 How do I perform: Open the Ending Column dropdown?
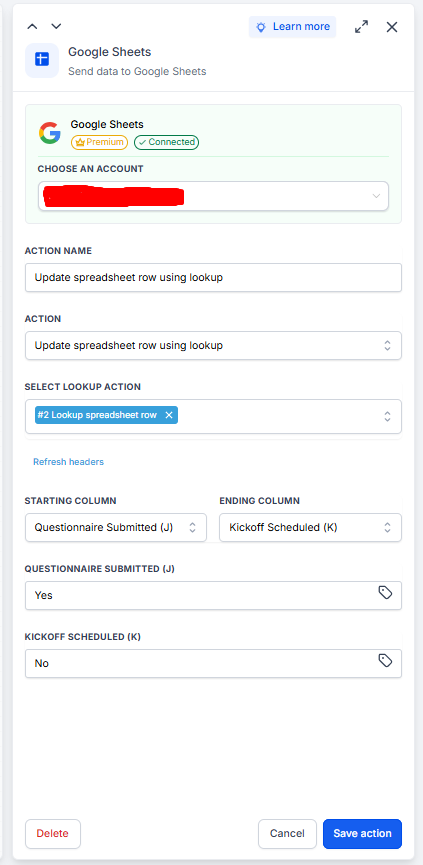[x=310, y=527]
